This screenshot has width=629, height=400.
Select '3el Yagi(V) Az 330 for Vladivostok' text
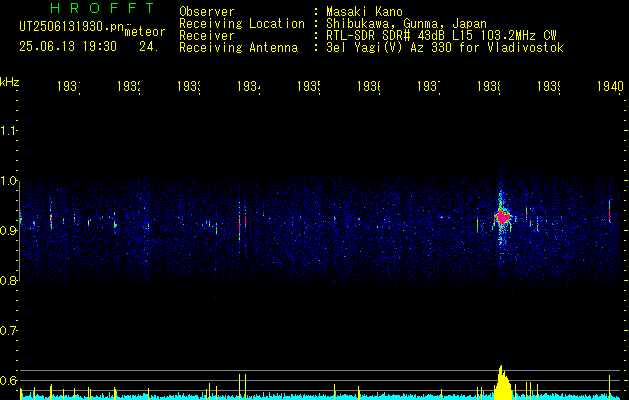click(445, 48)
